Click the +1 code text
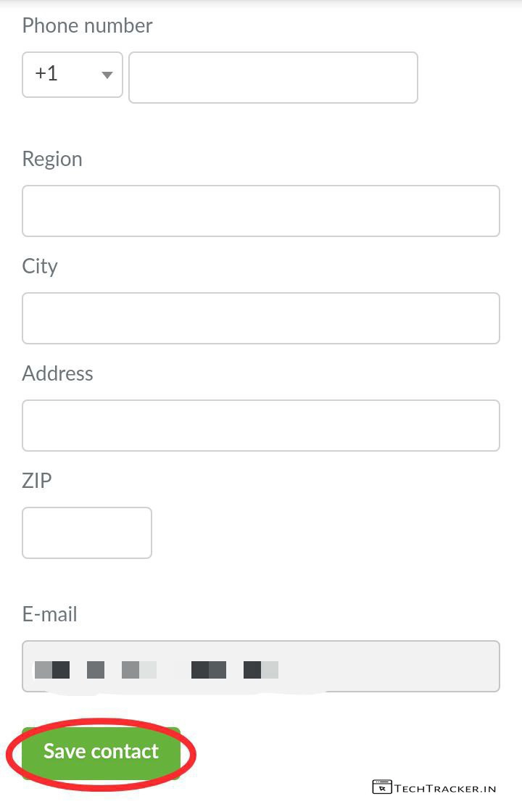The height and width of the screenshot is (812, 522). click(46, 74)
